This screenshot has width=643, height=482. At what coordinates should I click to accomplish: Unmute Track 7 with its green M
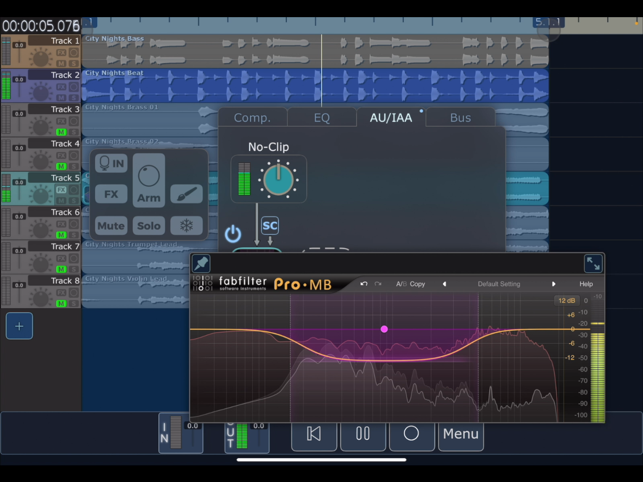tap(61, 269)
